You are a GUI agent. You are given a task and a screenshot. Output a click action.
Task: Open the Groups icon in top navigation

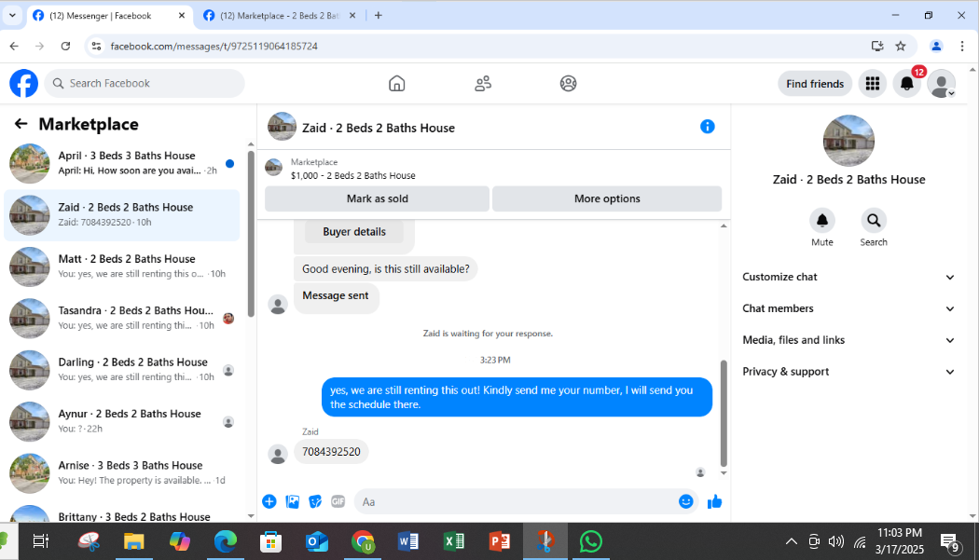568,84
